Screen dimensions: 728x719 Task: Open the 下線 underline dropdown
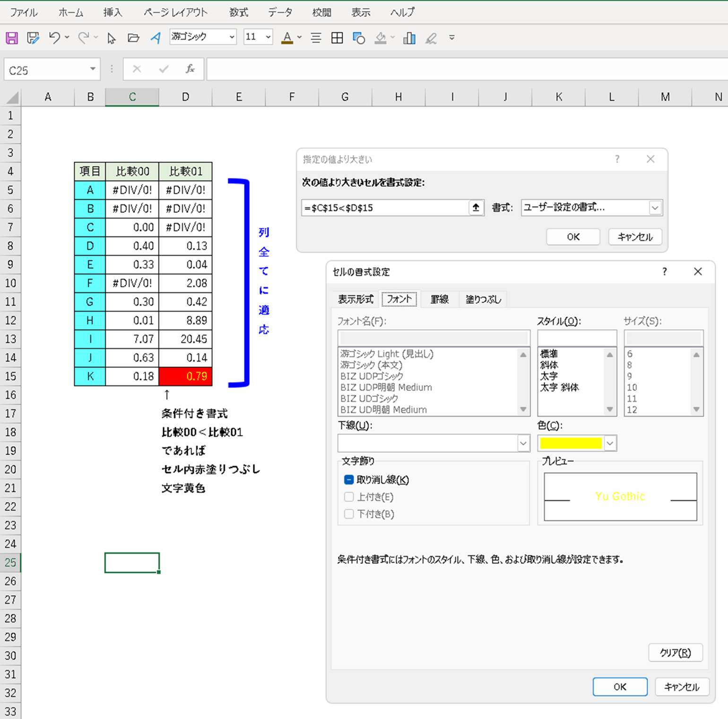tap(523, 443)
